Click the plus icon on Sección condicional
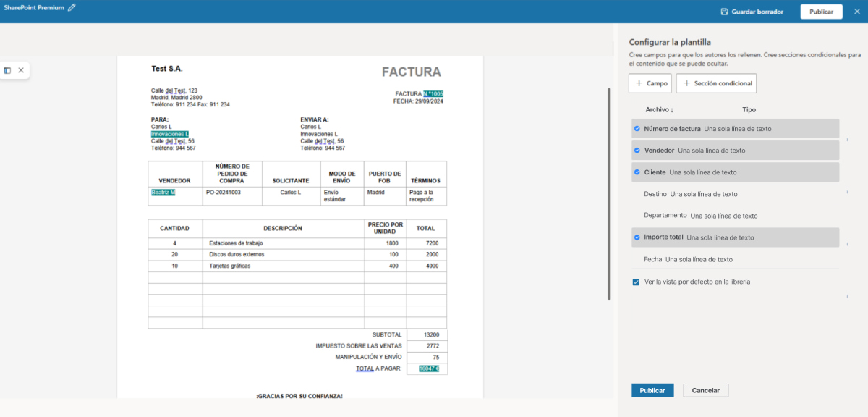This screenshot has width=868, height=417. [x=686, y=83]
